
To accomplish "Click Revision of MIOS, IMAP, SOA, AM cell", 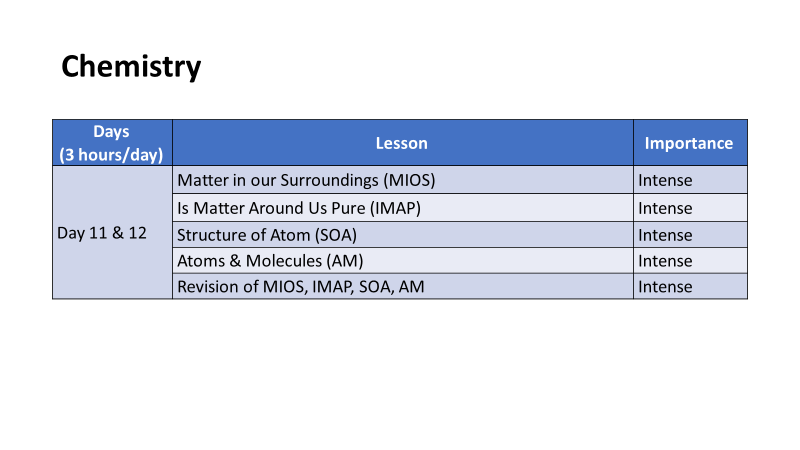I will 403,286.
